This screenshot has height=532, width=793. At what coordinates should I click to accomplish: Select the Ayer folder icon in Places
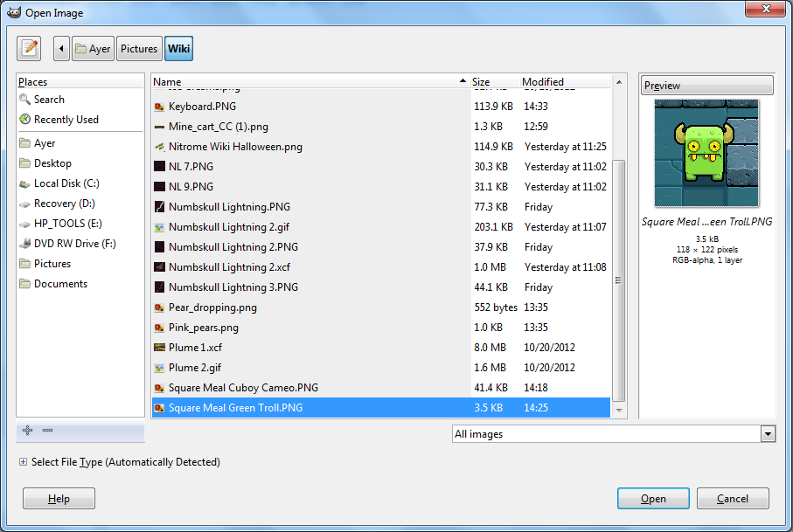coord(24,143)
